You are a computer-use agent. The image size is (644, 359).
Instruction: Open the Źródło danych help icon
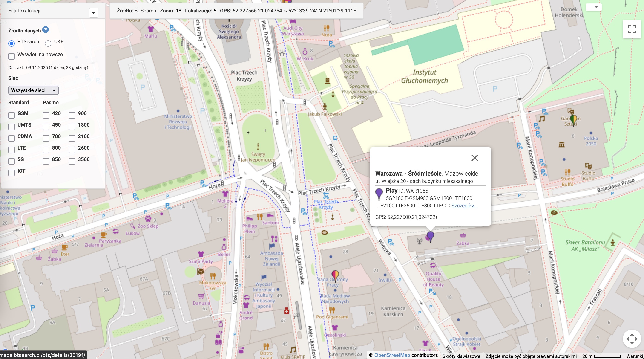tap(45, 30)
